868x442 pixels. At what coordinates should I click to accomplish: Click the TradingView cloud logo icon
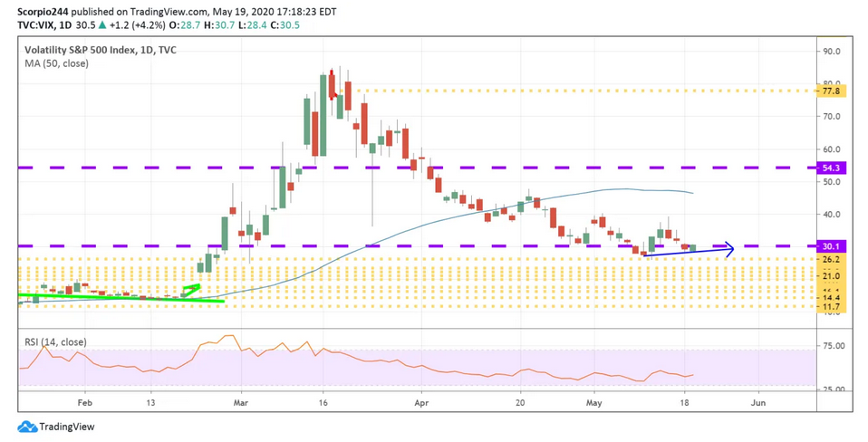(x=27, y=428)
